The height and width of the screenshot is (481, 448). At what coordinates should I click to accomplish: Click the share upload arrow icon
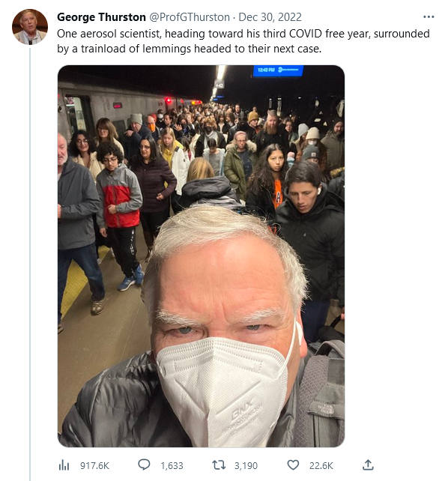click(368, 465)
